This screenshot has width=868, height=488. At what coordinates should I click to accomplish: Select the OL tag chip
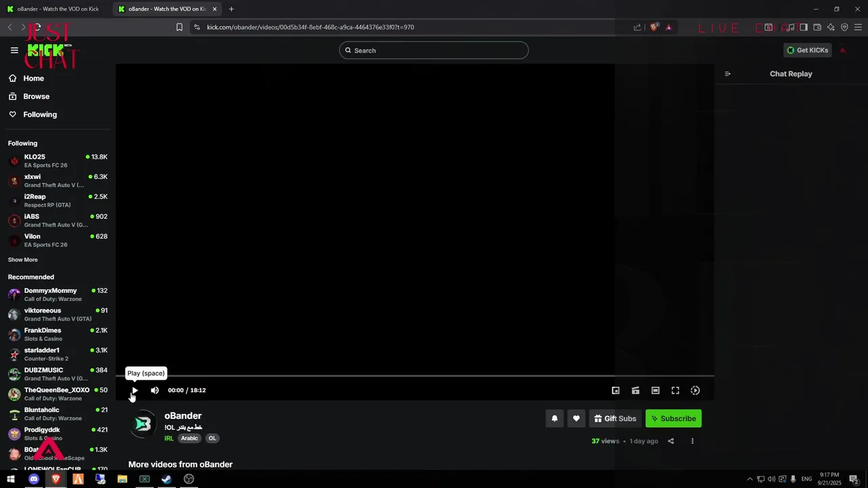(x=212, y=439)
